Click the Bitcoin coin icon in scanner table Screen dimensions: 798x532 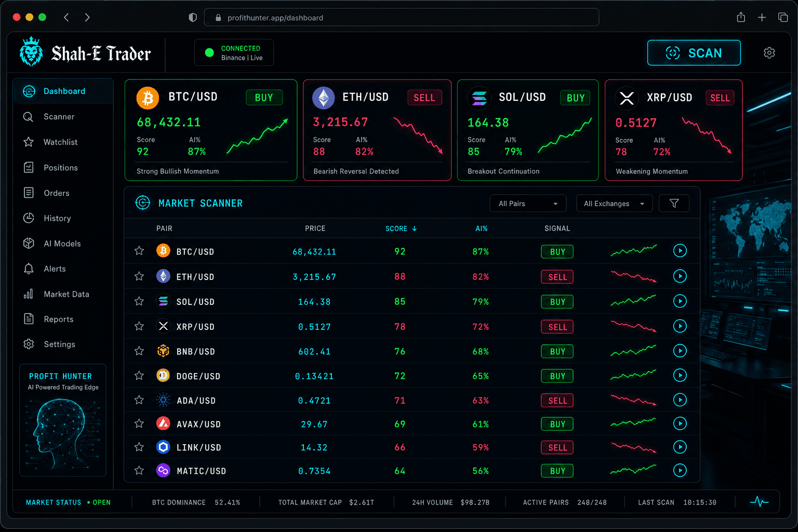click(x=163, y=251)
